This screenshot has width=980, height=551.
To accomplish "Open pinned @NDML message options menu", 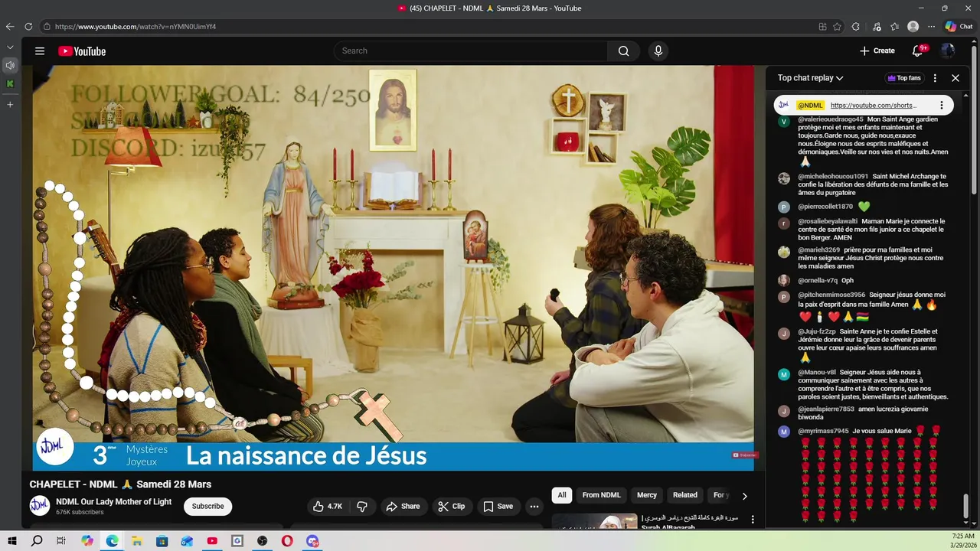I will coord(942,105).
